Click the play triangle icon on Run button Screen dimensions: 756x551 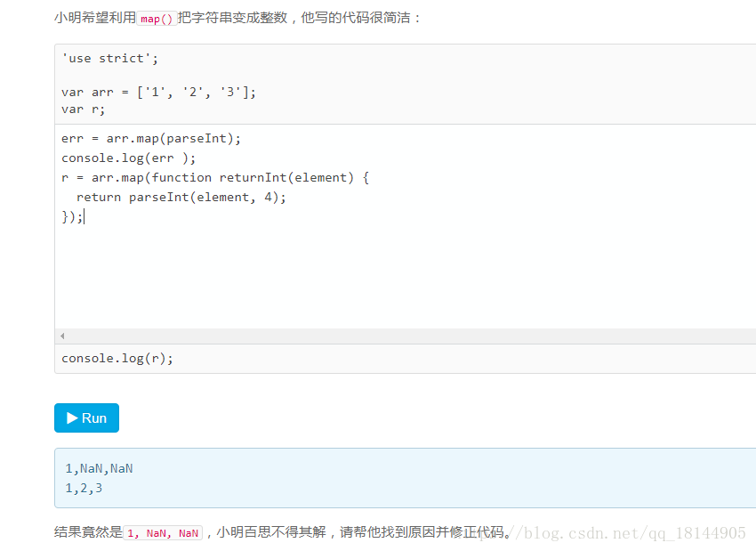(x=71, y=417)
